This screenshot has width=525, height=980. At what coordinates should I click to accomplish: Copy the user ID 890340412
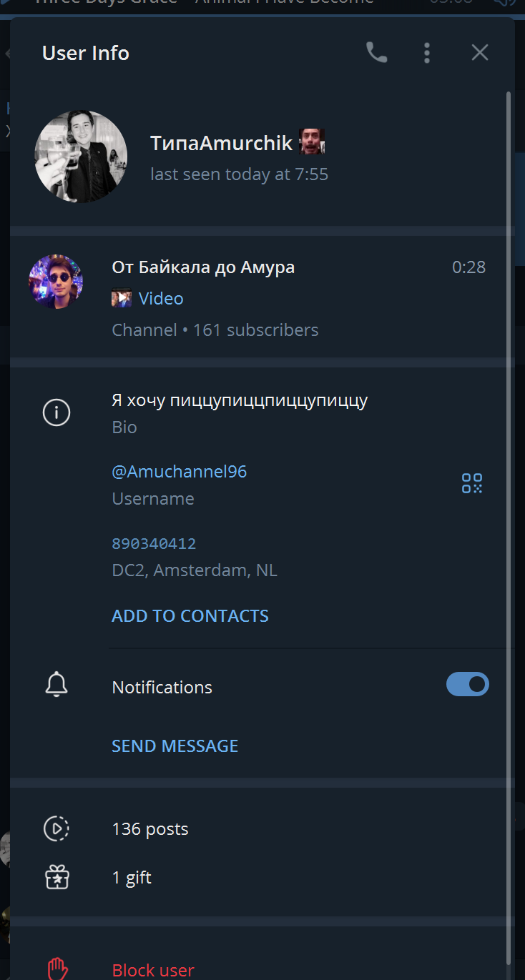coord(154,543)
